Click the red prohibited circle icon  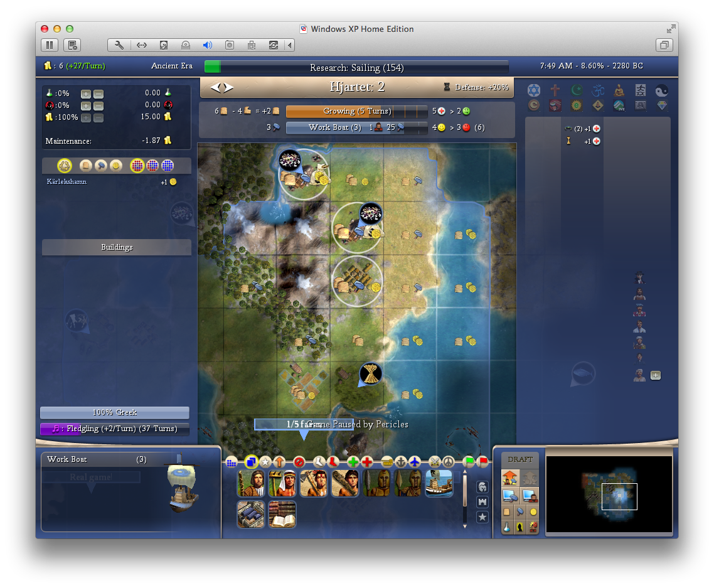click(299, 462)
